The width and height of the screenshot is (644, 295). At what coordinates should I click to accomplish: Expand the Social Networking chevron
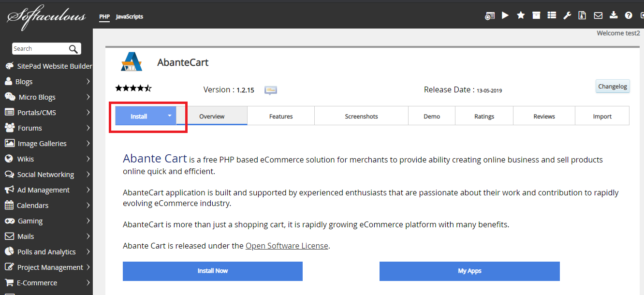tap(88, 174)
